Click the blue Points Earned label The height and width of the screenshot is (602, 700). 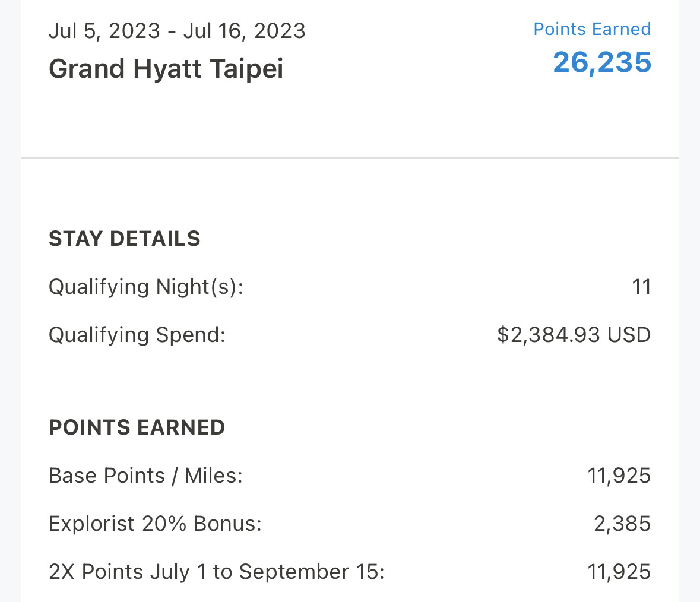click(592, 29)
